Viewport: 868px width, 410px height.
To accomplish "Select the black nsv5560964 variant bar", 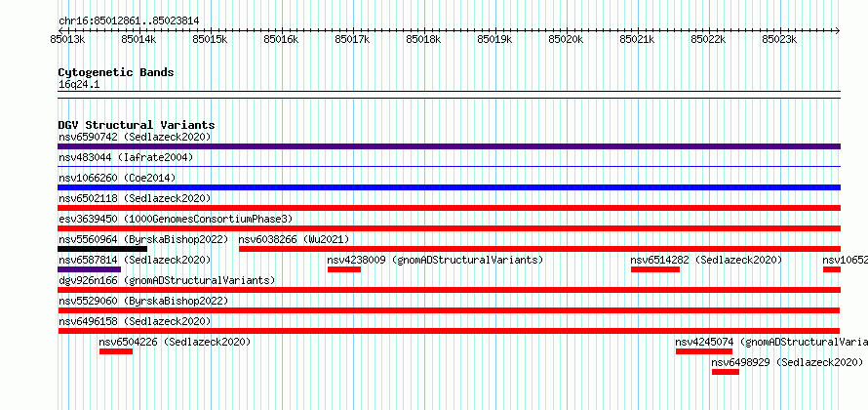I will (x=102, y=249).
